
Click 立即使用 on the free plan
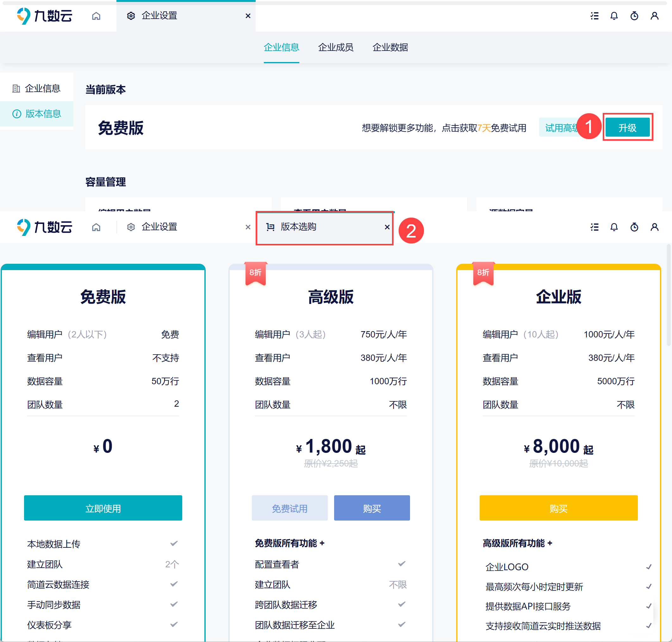coord(103,508)
